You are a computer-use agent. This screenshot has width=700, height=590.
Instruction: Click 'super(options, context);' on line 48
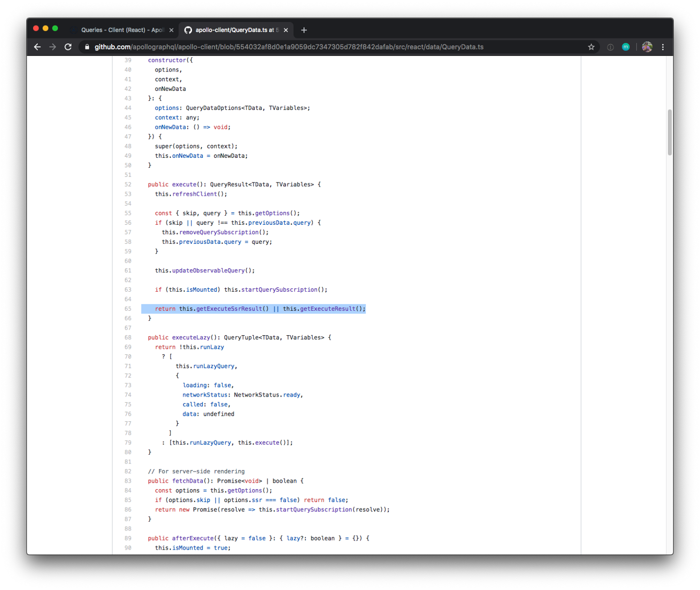(196, 146)
